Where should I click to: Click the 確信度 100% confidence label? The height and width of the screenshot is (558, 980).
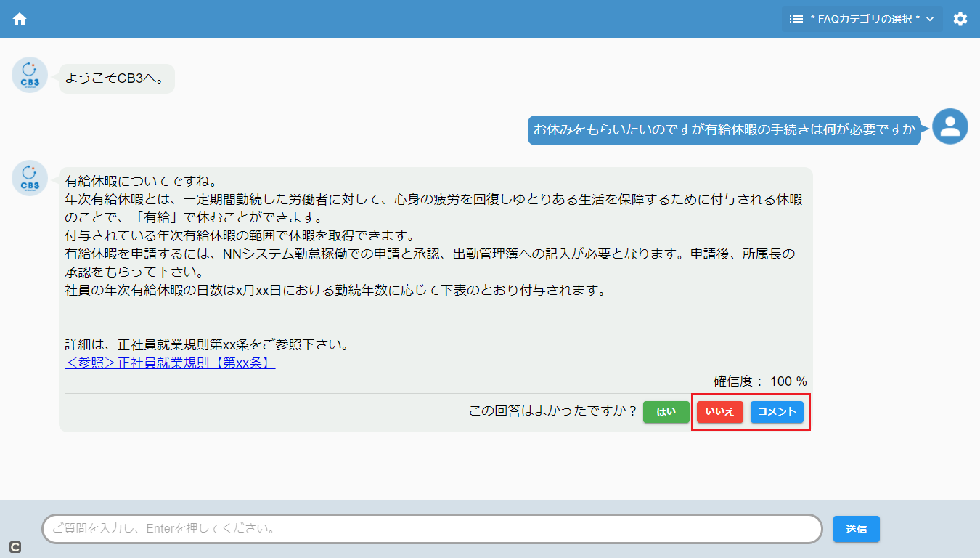coord(759,381)
